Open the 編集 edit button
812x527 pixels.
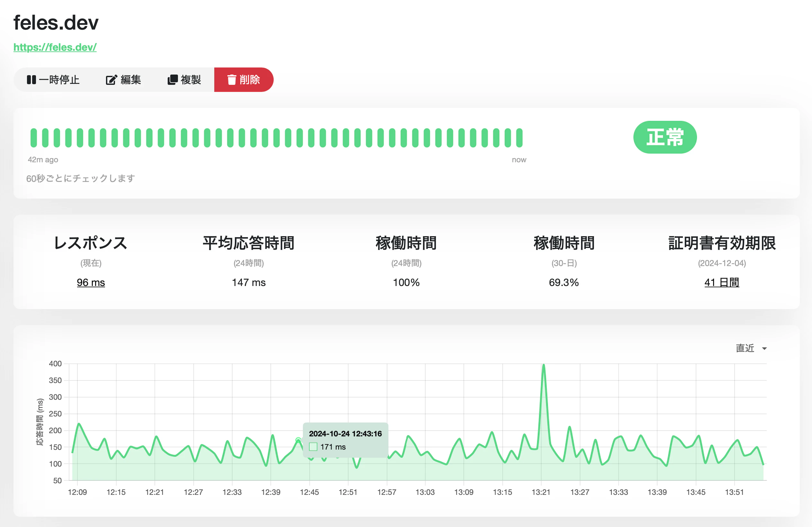(x=123, y=80)
